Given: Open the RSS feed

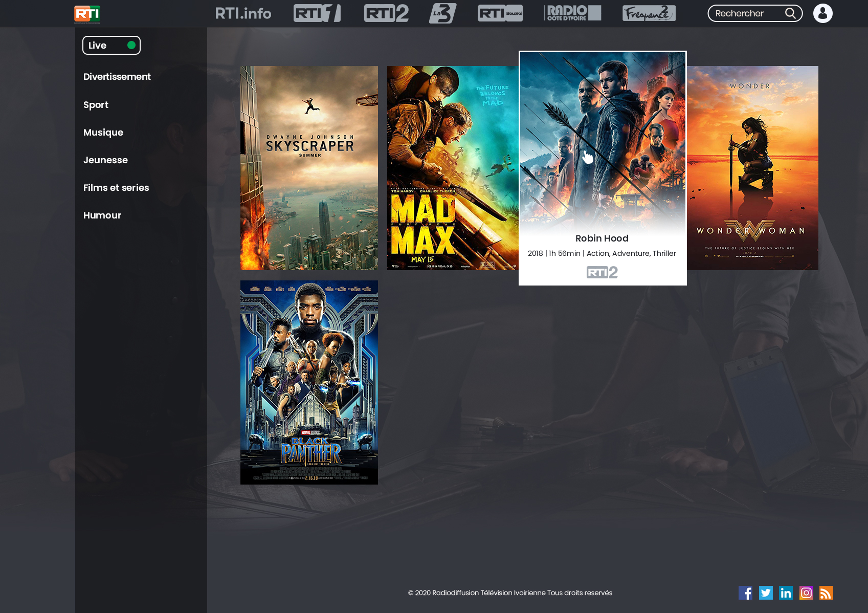Looking at the screenshot, I should pos(827,593).
